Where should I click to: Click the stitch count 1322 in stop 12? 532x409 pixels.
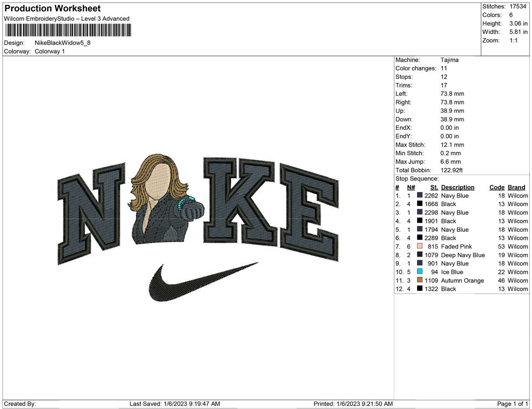point(431,289)
